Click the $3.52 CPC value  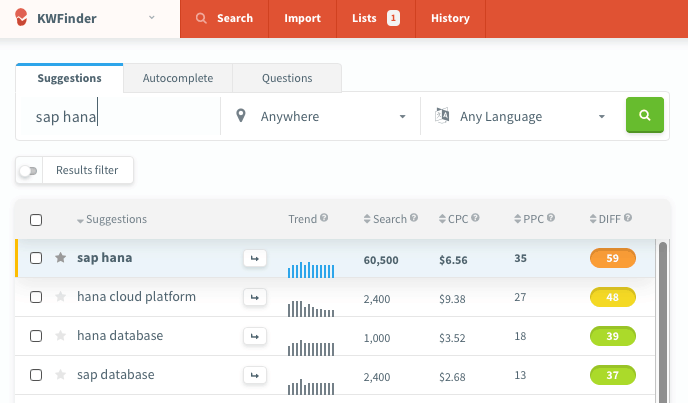(x=452, y=338)
